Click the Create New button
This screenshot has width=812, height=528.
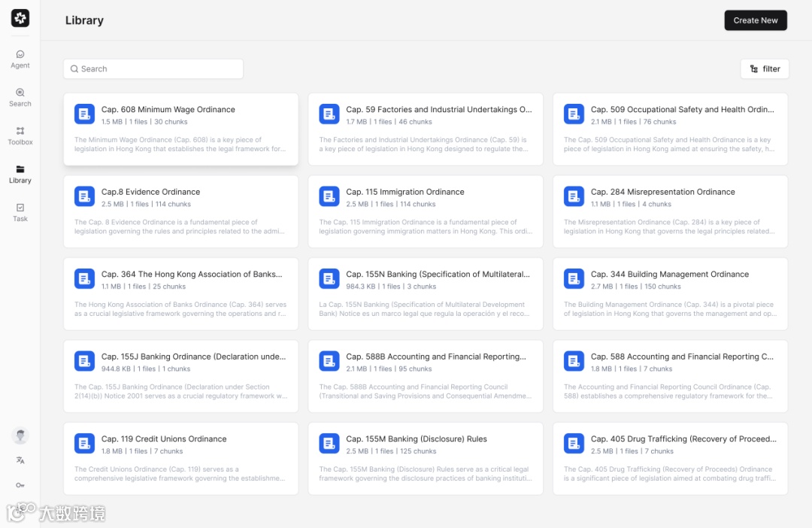[755, 20]
